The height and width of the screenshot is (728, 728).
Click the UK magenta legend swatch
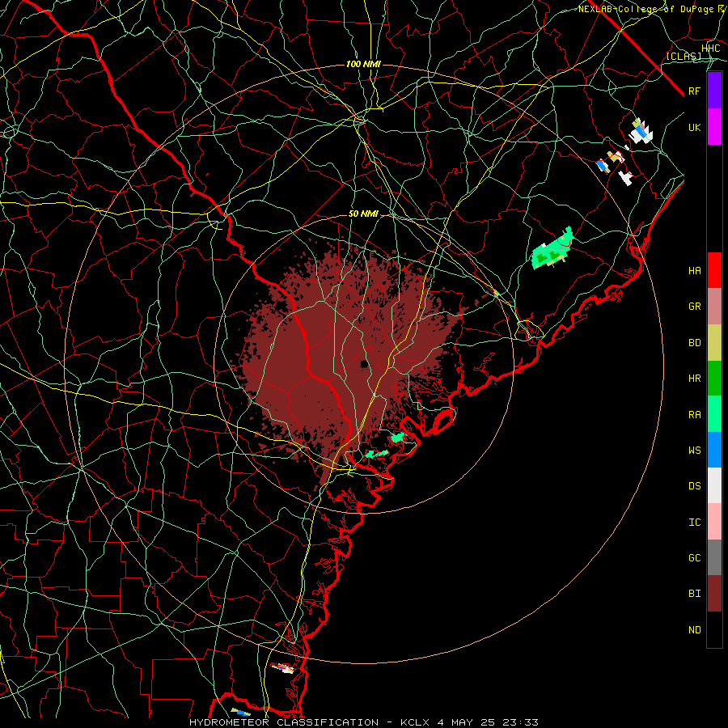[x=714, y=127]
